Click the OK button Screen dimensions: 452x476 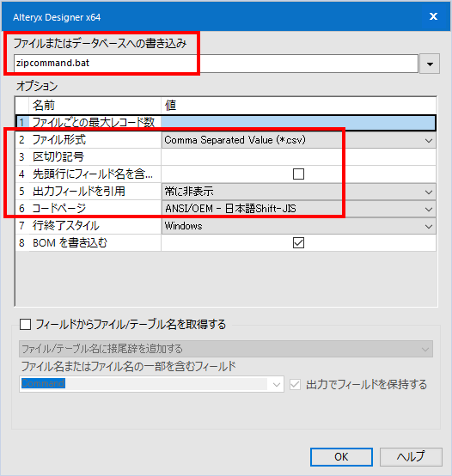[x=341, y=457]
